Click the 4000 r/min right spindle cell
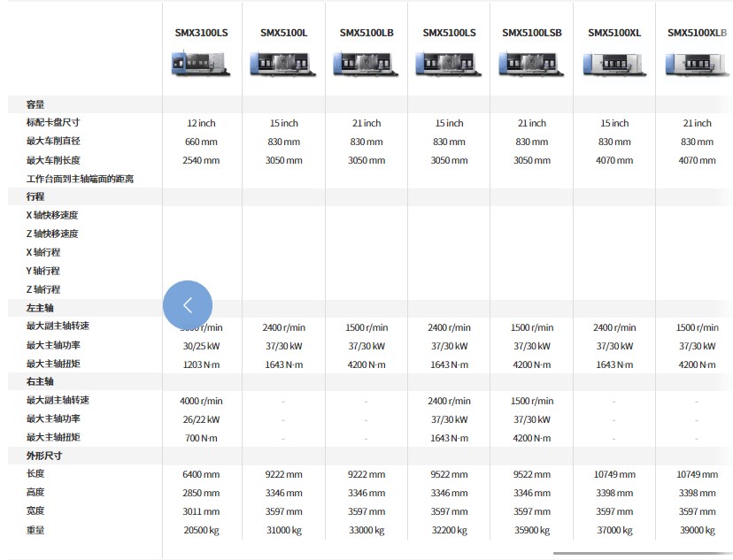The height and width of the screenshot is (560, 733). (x=201, y=402)
